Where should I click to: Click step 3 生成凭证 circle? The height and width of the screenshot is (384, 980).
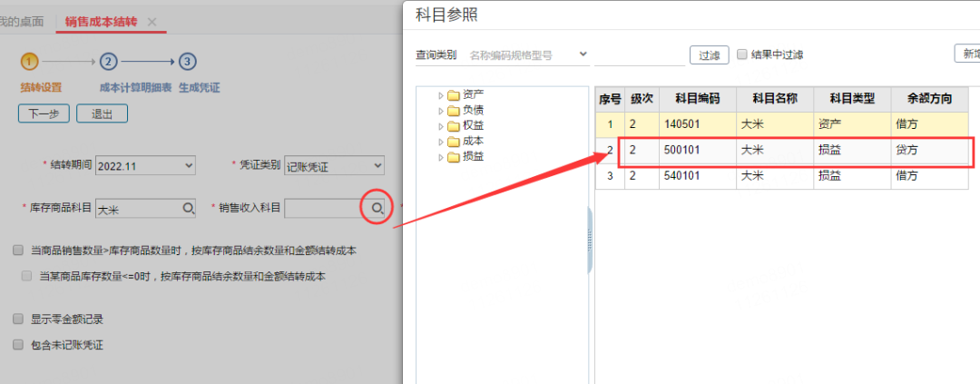coord(187,62)
